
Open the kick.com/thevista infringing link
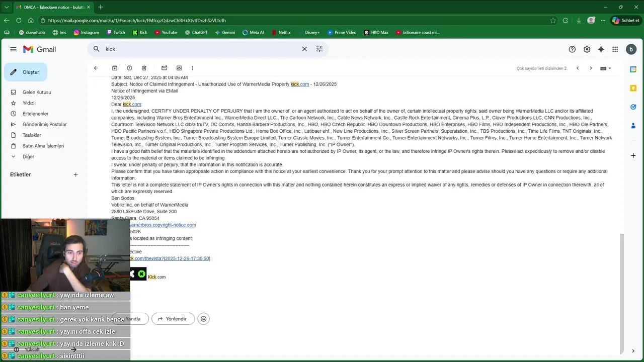170,258
